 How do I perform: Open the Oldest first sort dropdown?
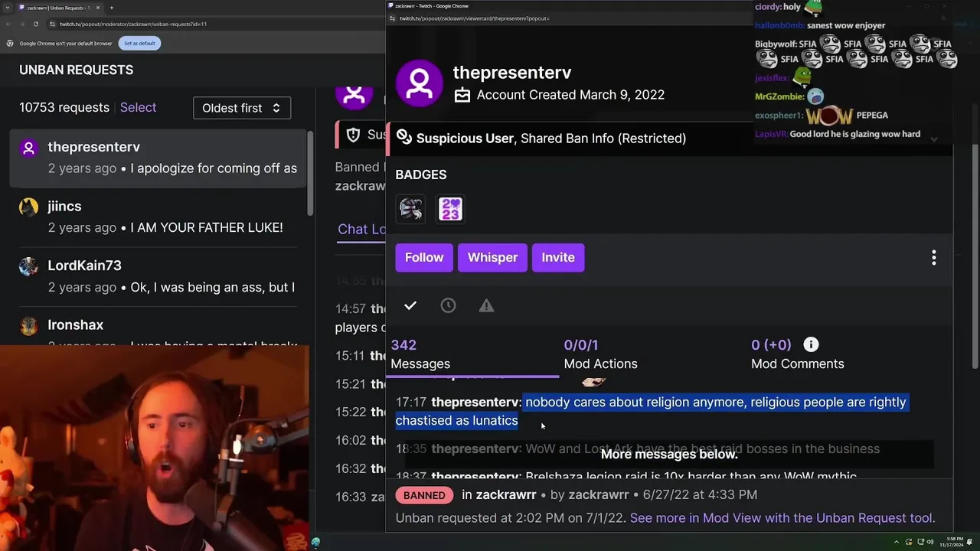tap(241, 108)
